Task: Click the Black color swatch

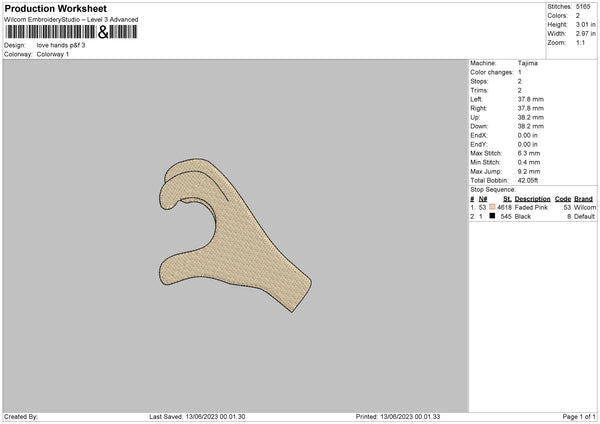Action: (492, 216)
